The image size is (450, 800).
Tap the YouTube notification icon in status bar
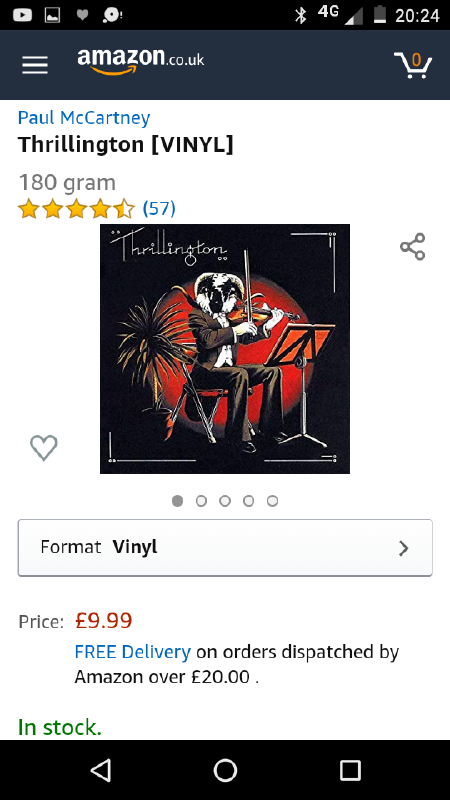click(22, 15)
